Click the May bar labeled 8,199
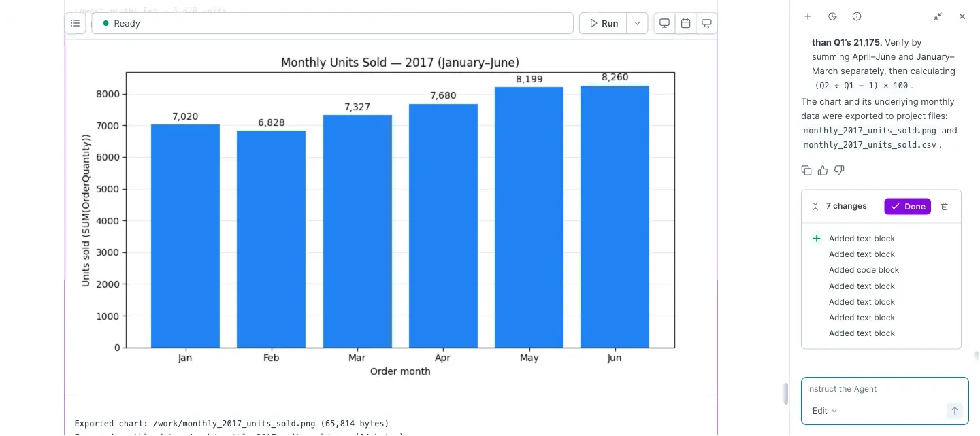980x436 pixels. coord(529,218)
